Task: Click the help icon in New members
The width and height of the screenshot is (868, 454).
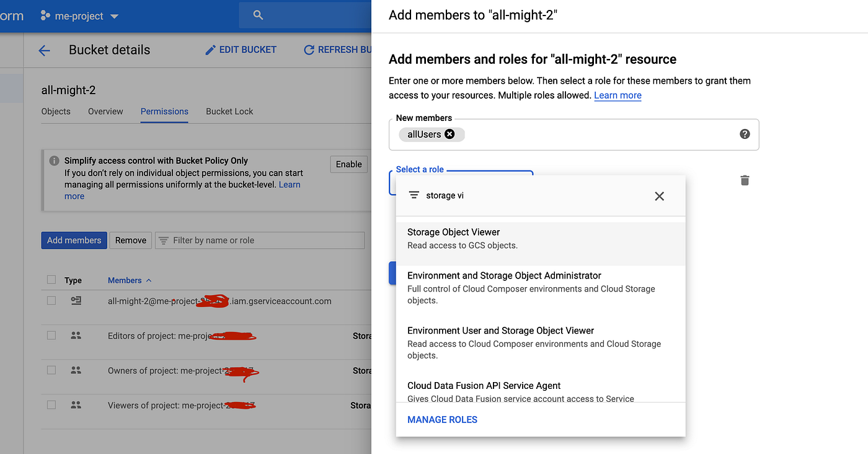Action: (x=745, y=134)
